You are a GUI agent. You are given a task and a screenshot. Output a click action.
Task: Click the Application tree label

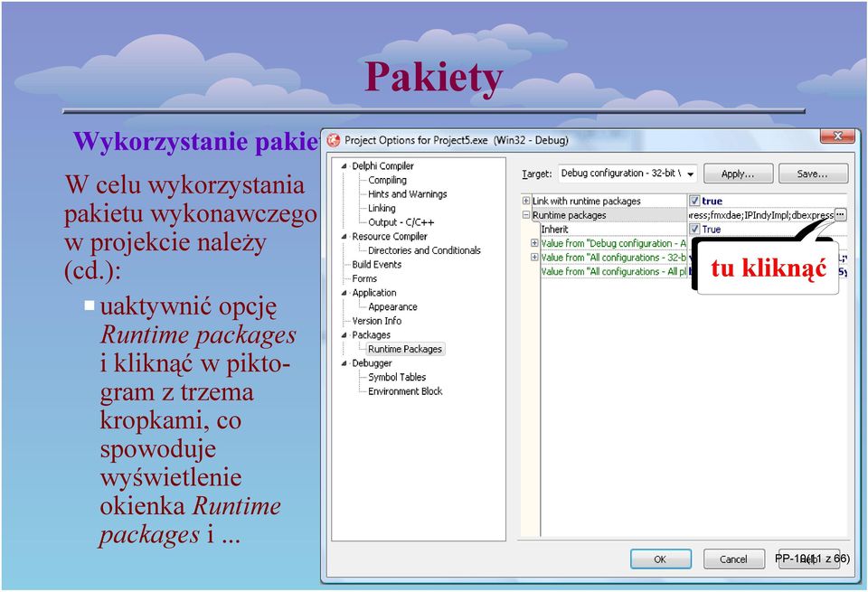374,293
